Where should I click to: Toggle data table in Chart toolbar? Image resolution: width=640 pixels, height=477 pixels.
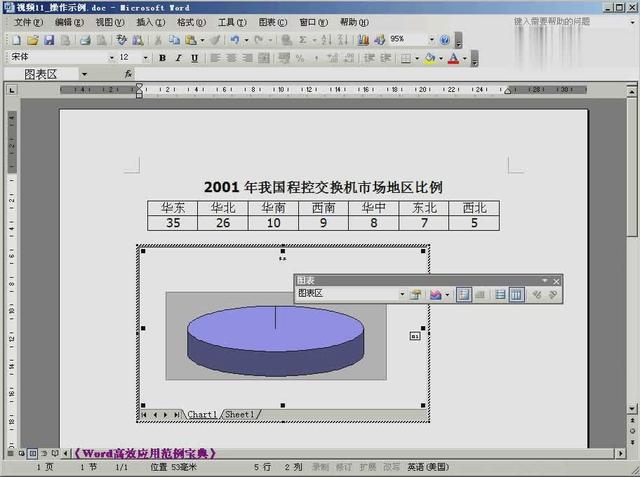click(480, 295)
